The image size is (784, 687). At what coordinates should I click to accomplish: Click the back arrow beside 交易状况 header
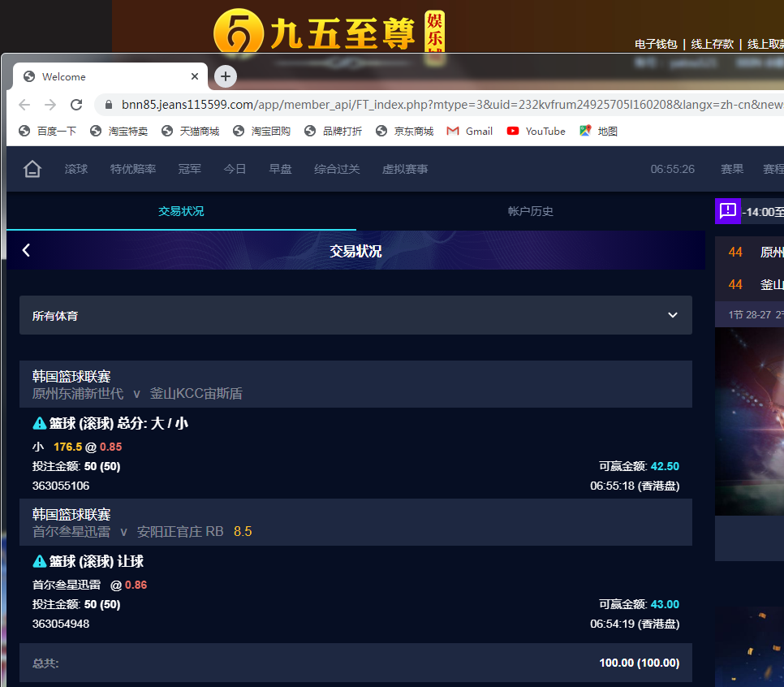click(26, 250)
